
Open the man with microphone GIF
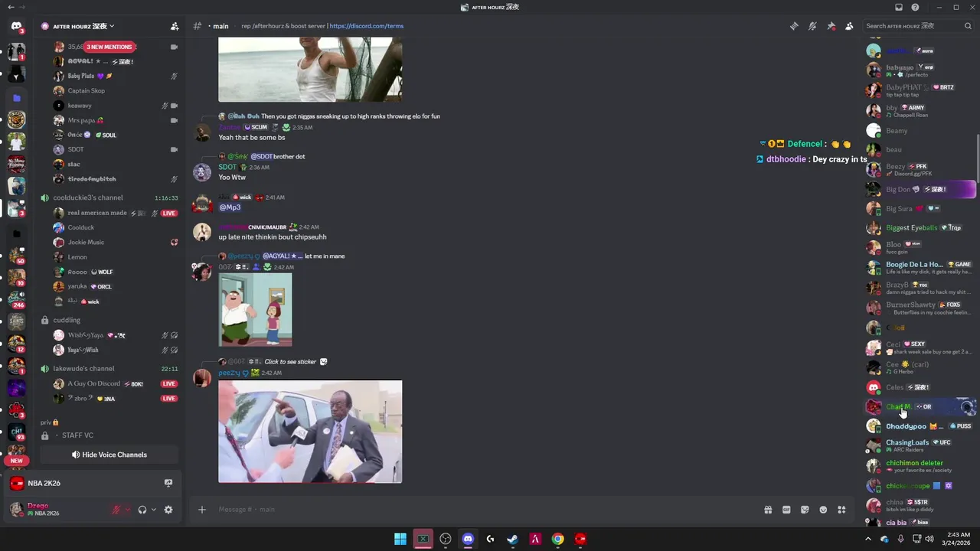310,432
